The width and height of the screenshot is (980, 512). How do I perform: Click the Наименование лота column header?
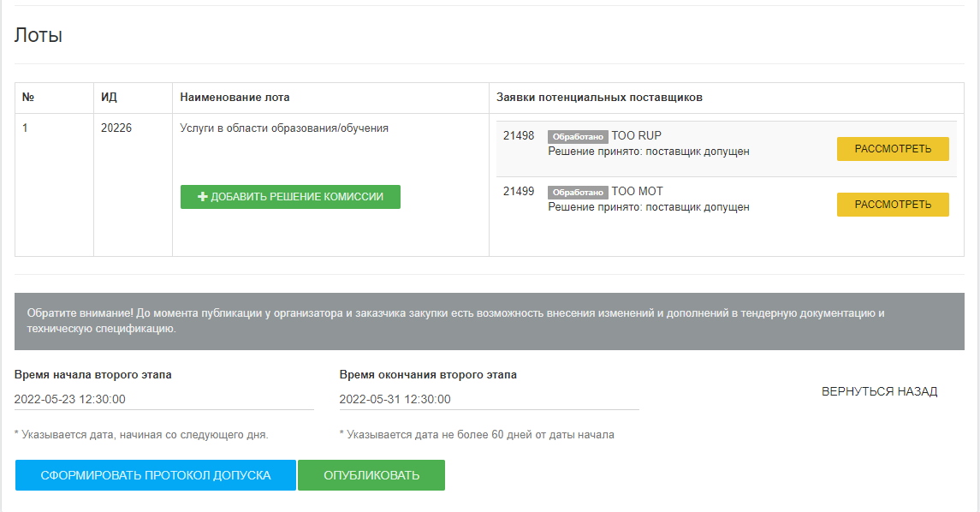pos(235,98)
